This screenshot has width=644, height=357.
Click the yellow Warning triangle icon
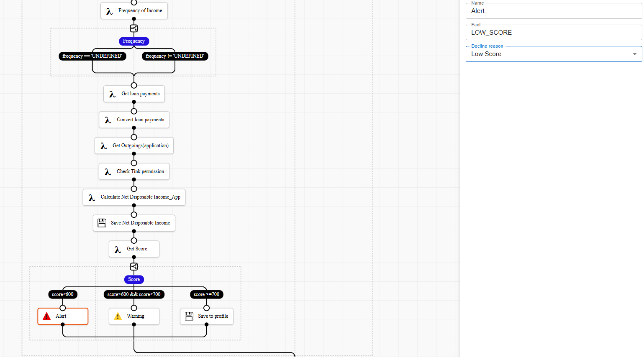pos(118,316)
